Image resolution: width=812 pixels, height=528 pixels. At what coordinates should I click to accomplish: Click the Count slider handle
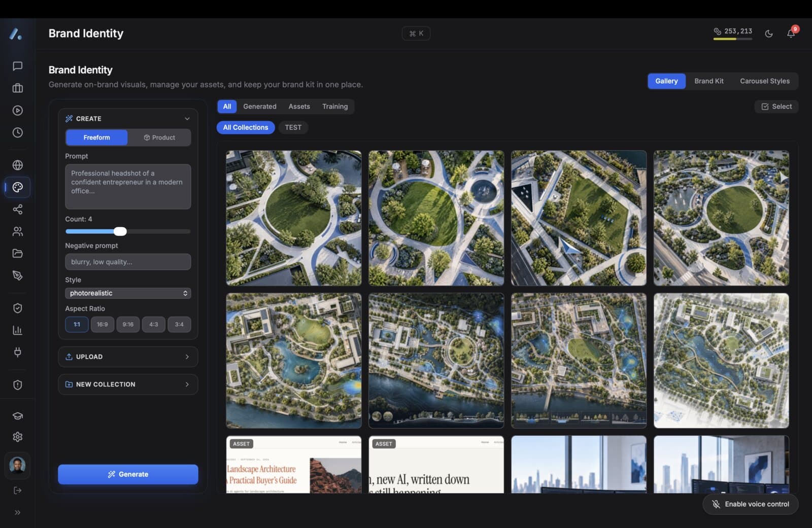tap(120, 231)
